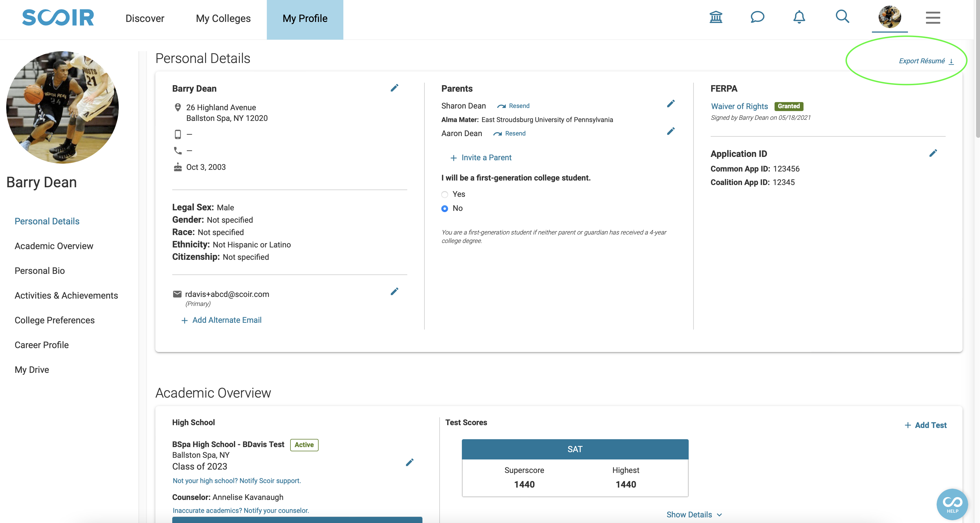Switch to the Discover tab
The width and height of the screenshot is (980, 523).
[x=145, y=18]
